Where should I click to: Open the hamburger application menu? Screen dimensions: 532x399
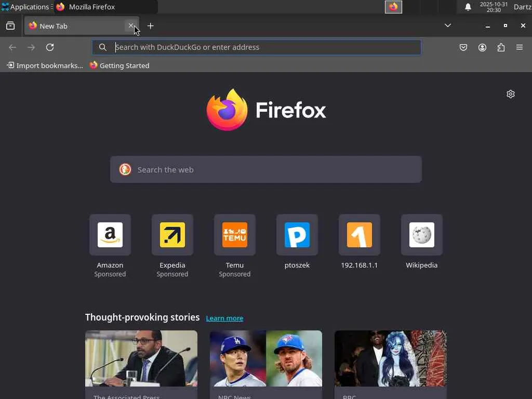(x=520, y=47)
